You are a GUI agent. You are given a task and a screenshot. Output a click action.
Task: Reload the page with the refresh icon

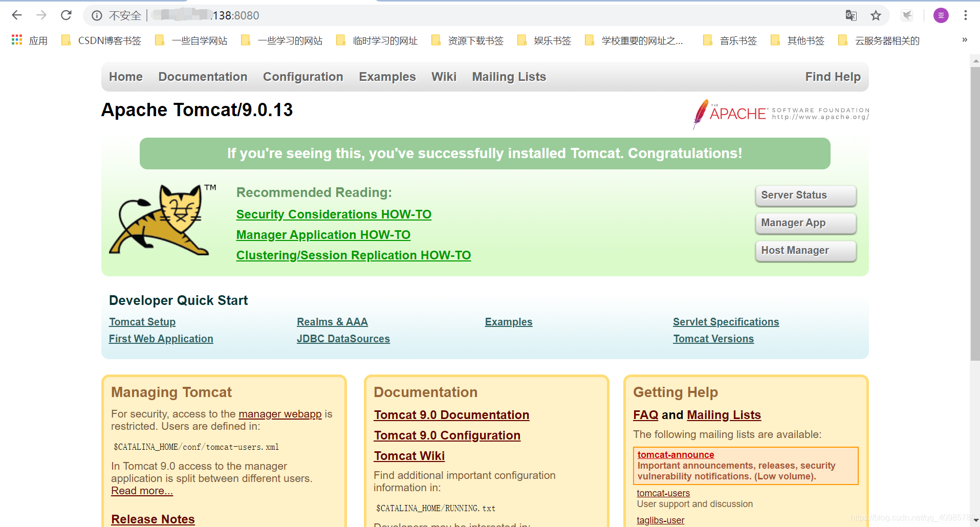click(x=66, y=15)
